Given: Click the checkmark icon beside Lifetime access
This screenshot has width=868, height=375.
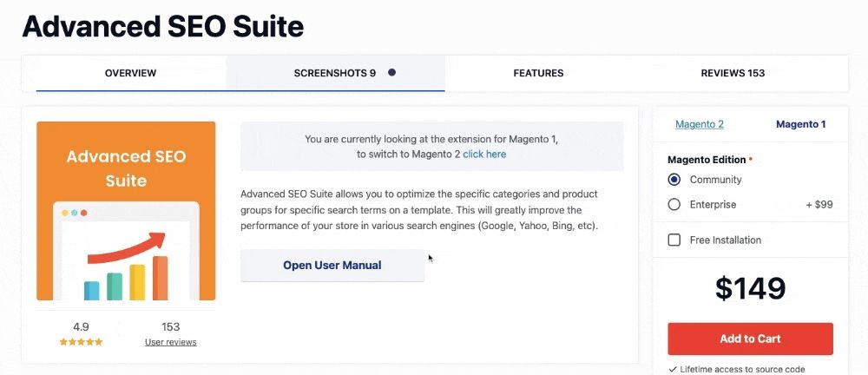Looking at the screenshot, I should (674, 370).
